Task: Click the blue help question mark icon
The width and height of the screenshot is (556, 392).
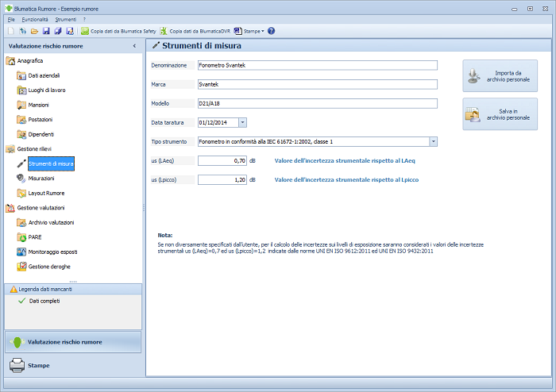Action: (272, 31)
